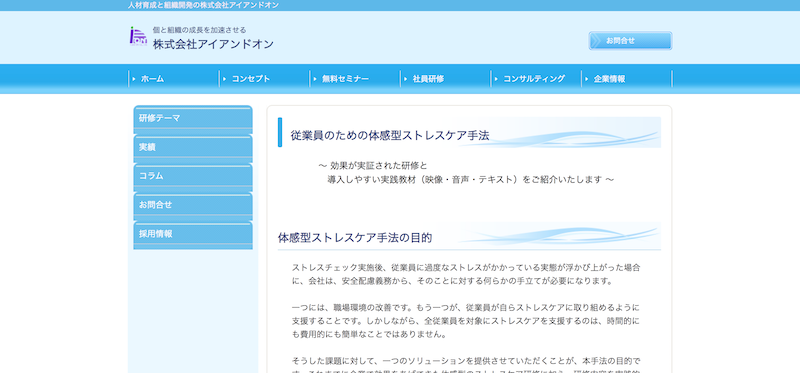Click paragraph starting 一つには、職場環境の改善です
Image resolution: width=800 pixels, height=373 pixels.
point(466,321)
